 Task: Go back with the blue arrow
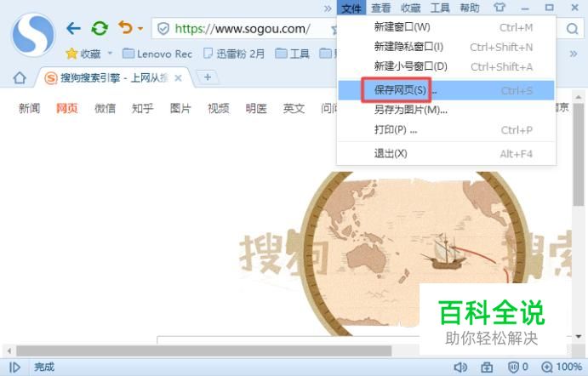[73, 28]
